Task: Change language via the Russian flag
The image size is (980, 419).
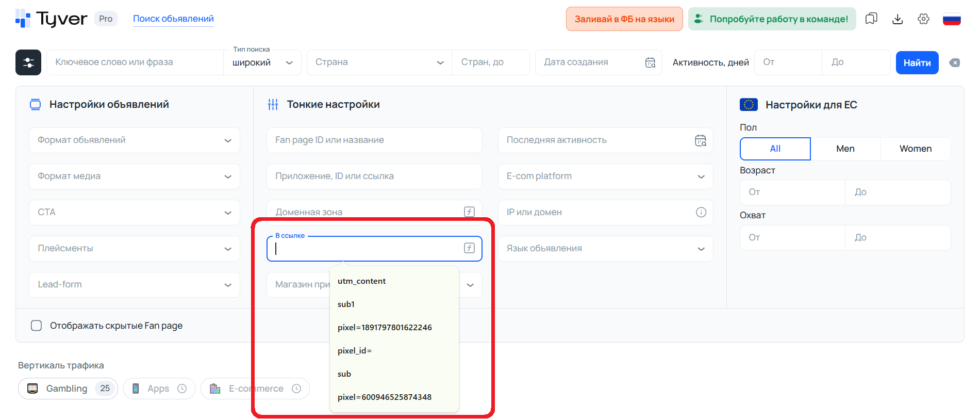Action: pos(952,19)
